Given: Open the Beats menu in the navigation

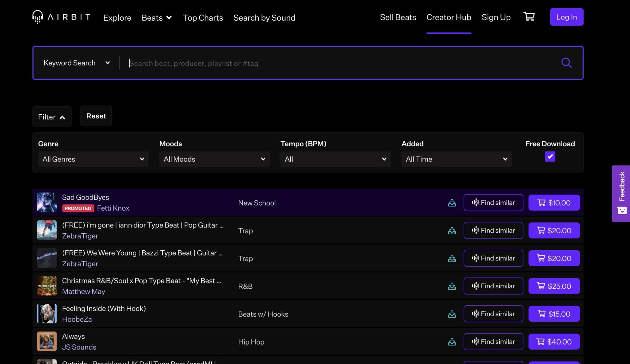Looking at the screenshot, I should pos(156,18).
